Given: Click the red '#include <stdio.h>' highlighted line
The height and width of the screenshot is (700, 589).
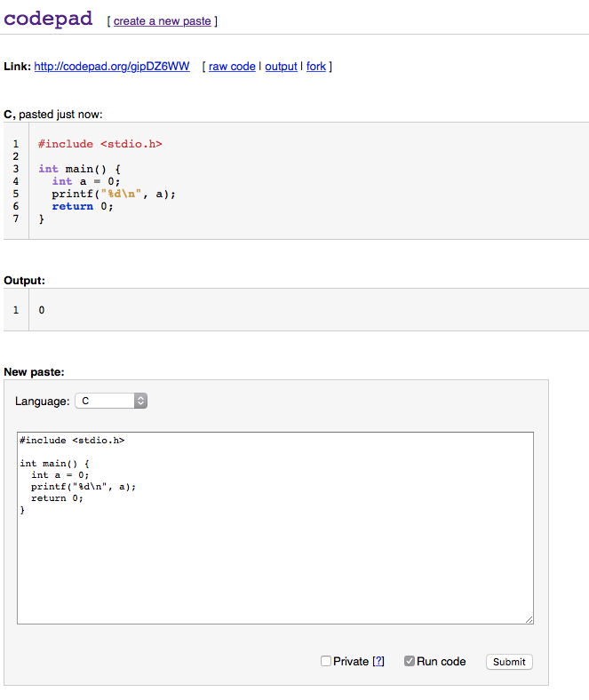Looking at the screenshot, I should click(x=100, y=144).
